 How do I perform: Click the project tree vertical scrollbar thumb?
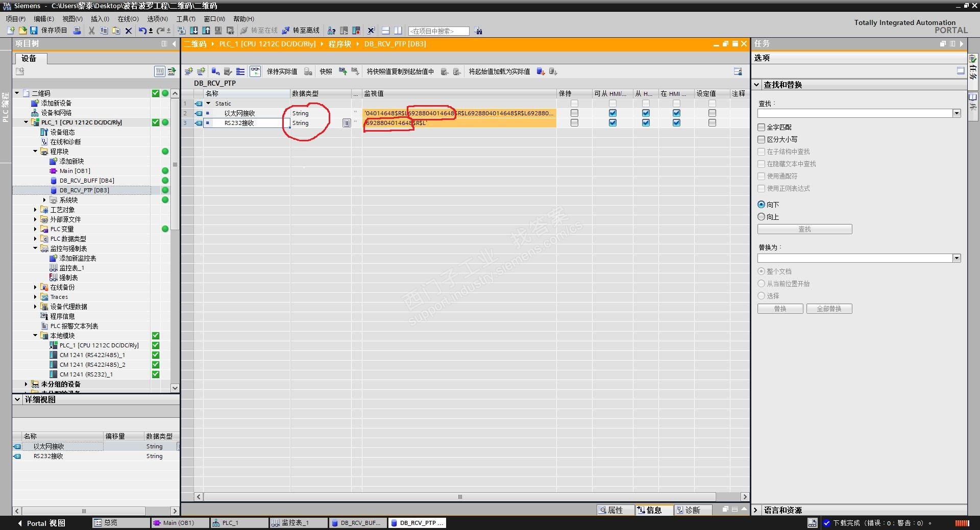175,165
